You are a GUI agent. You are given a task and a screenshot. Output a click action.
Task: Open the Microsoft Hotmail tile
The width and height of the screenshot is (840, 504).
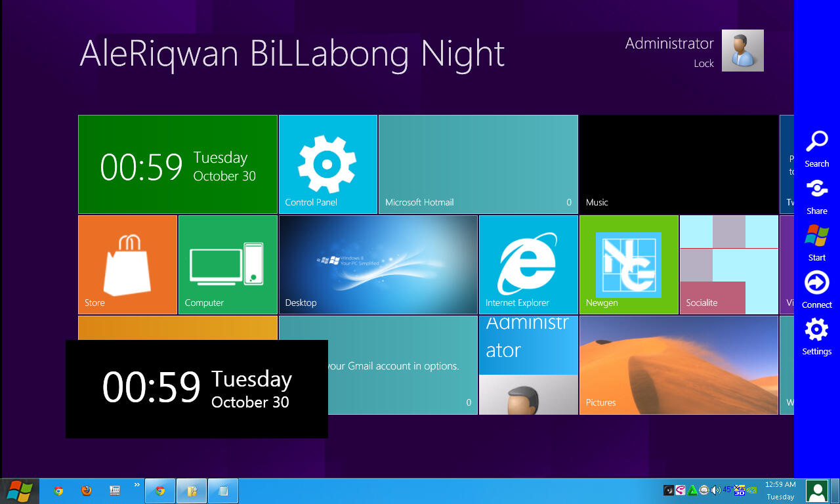[478, 164]
